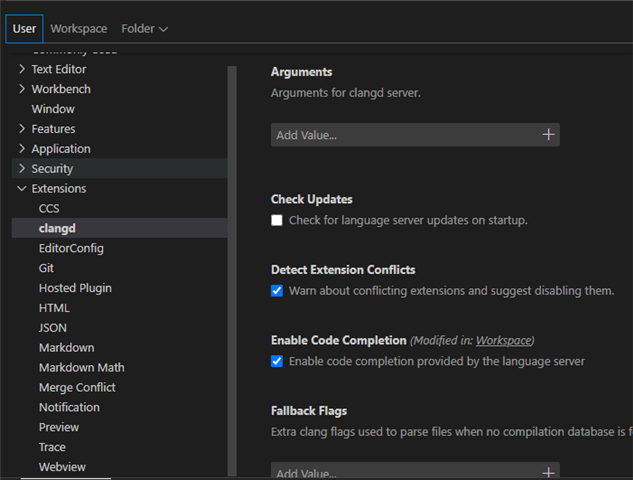Screen dimensions: 633x480
Task: Click the Check Updates setting title
Action: pos(312,199)
